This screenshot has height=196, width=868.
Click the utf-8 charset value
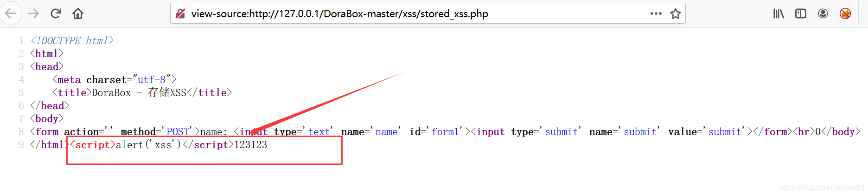click(152, 80)
